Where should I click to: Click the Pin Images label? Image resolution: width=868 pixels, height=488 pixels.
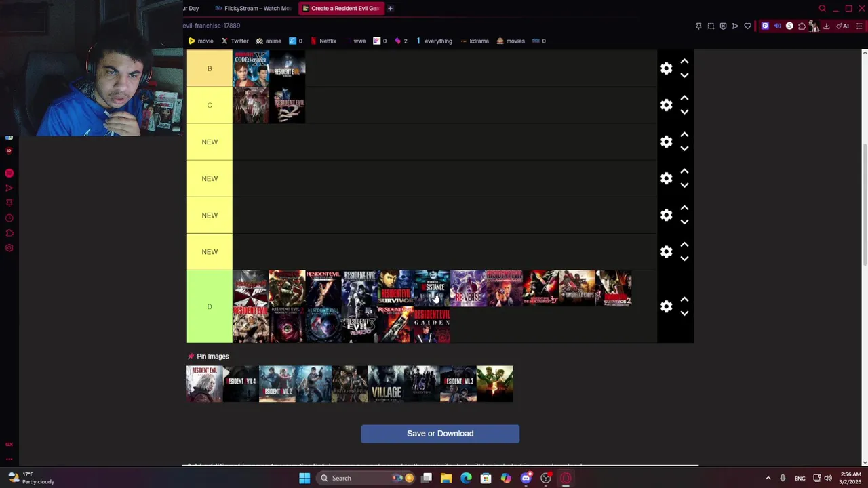pyautogui.click(x=212, y=356)
